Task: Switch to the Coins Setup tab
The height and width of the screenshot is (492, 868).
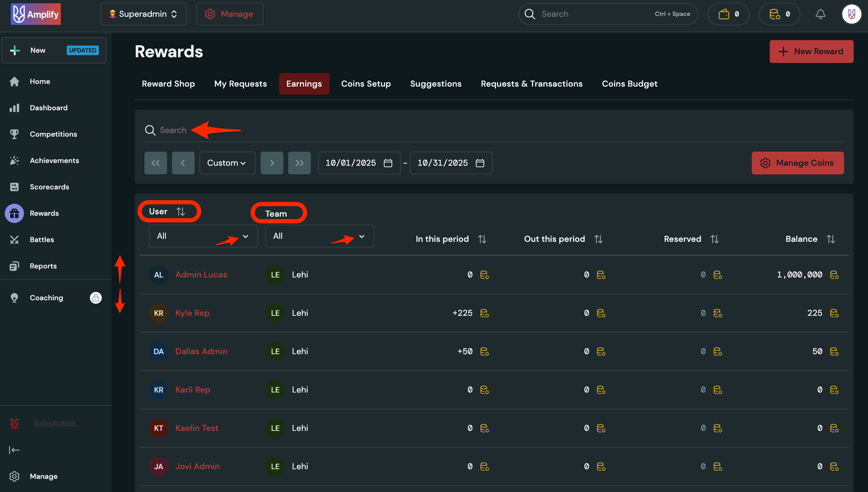Action: [366, 84]
